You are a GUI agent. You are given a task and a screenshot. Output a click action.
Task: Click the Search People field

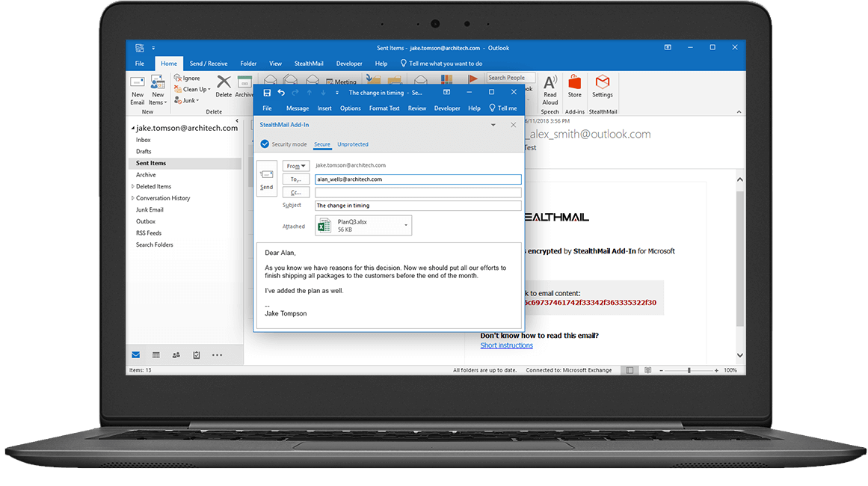[511, 78]
